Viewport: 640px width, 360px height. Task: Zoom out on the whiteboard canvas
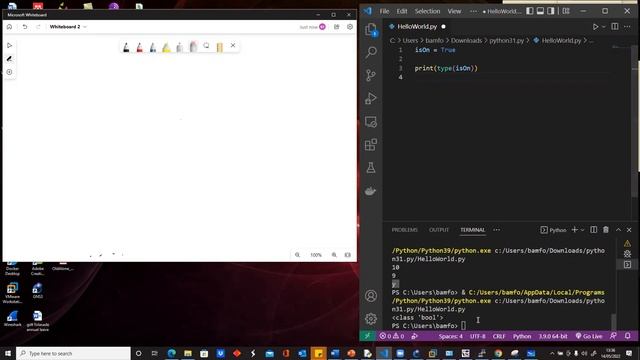(298, 255)
